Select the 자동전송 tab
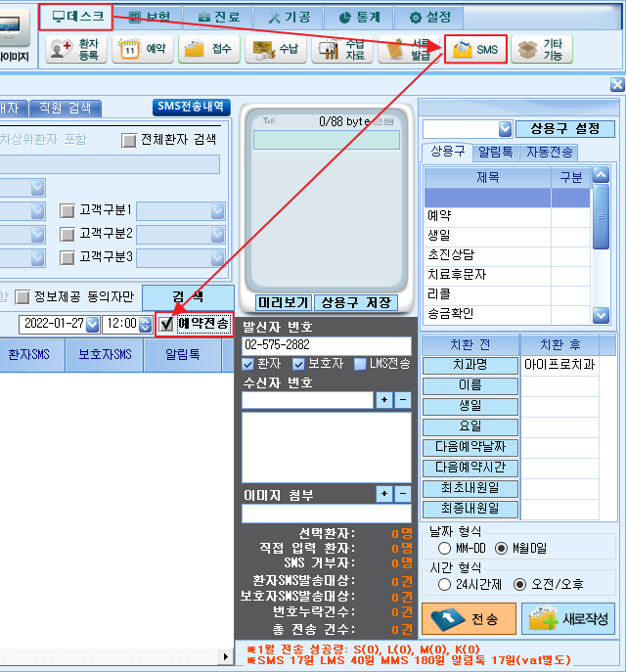626x672 pixels. pyautogui.click(x=550, y=153)
